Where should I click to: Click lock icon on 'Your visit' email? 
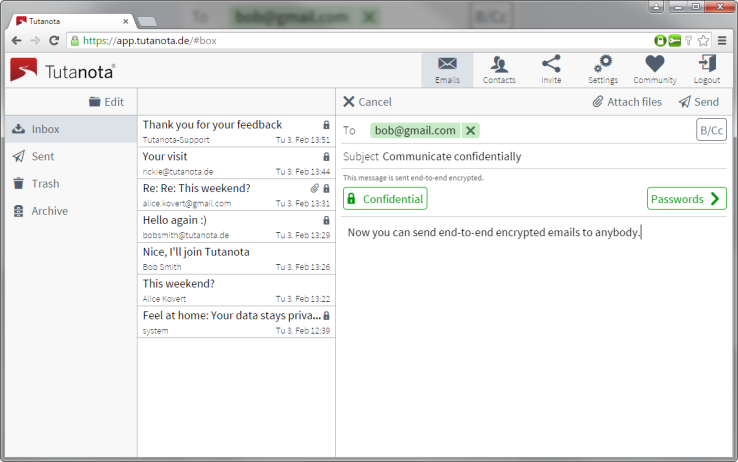326,157
